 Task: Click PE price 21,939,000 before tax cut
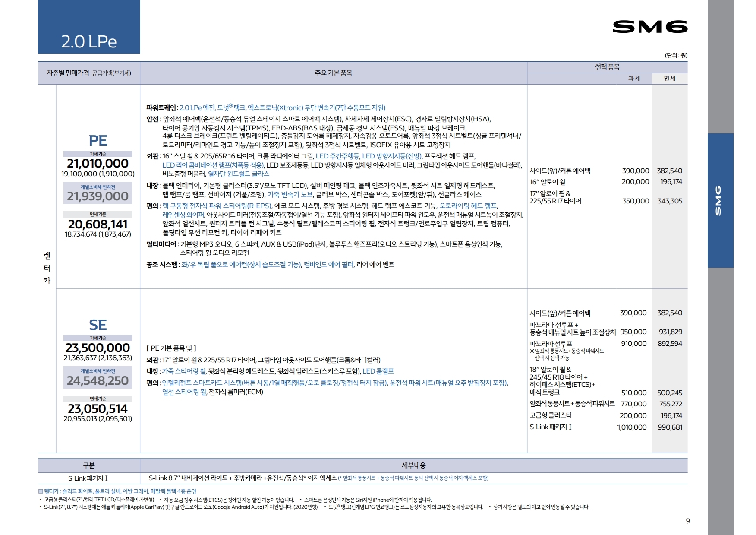pyautogui.click(x=98, y=196)
